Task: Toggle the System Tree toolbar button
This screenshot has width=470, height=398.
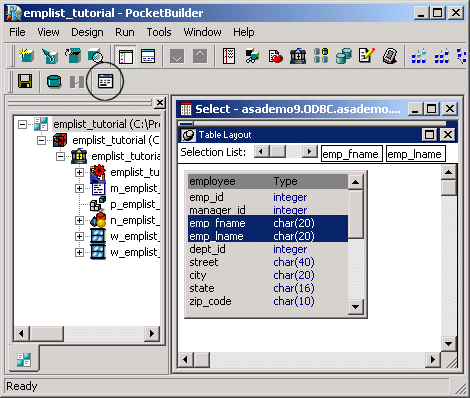Action: (125, 56)
